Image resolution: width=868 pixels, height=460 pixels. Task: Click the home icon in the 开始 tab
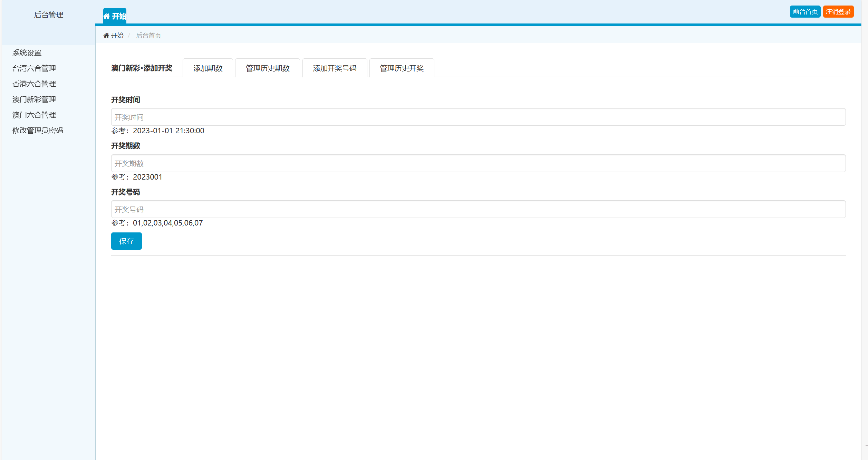pyautogui.click(x=107, y=16)
